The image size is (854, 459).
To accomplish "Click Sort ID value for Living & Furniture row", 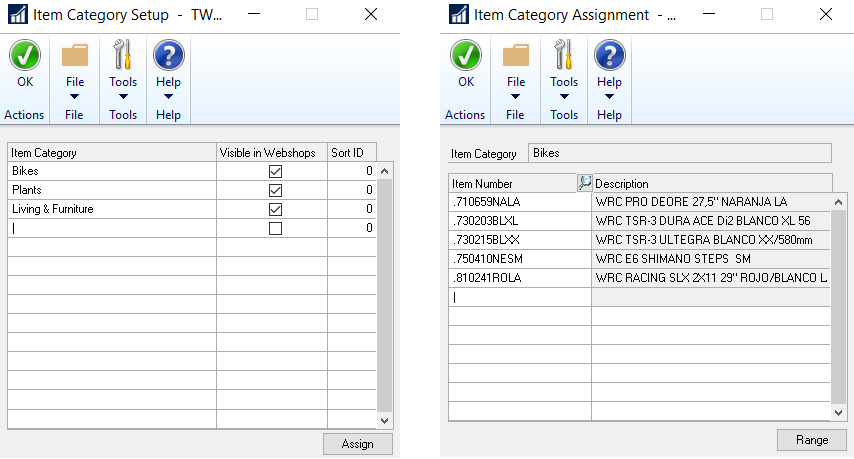I will (x=352, y=209).
